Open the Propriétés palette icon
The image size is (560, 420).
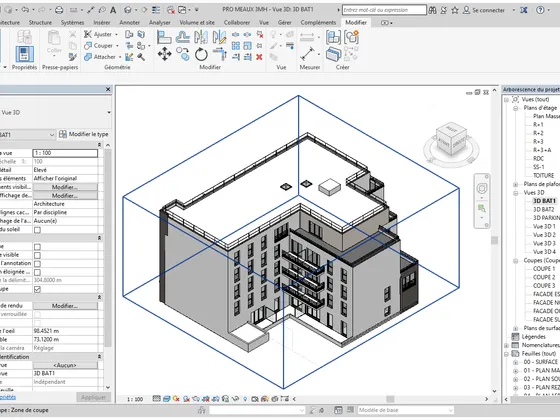click(x=24, y=54)
